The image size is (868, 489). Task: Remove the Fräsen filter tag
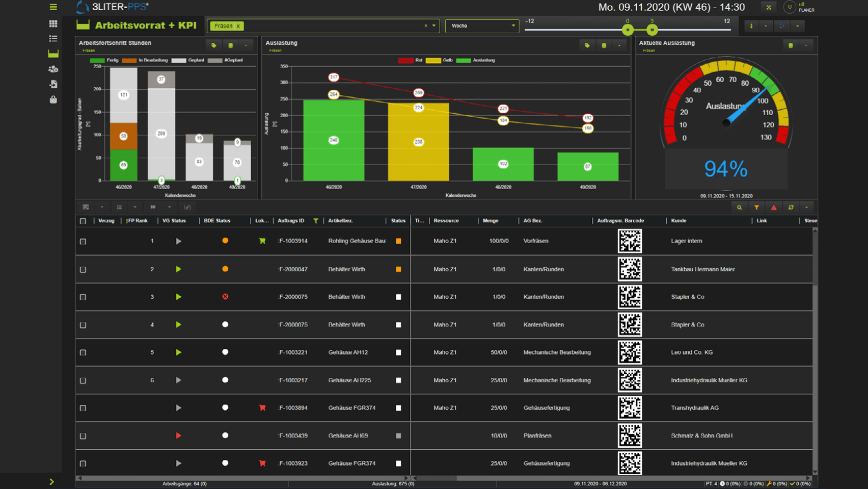238,26
